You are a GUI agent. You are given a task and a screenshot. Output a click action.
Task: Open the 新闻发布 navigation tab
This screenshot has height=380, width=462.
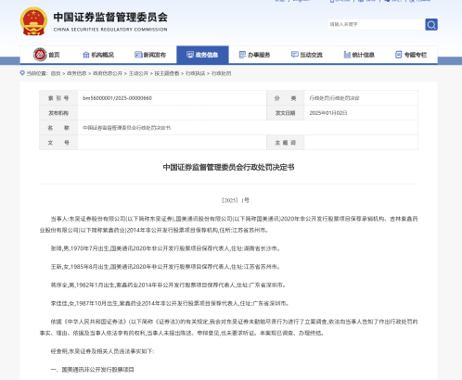tap(150, 55)
